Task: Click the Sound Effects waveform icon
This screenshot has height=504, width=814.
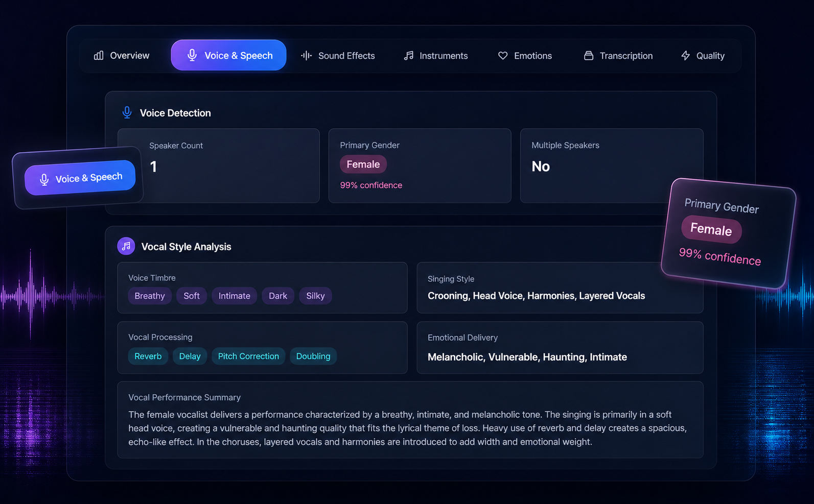Action: pyautogui.click(x=306, y=56)
